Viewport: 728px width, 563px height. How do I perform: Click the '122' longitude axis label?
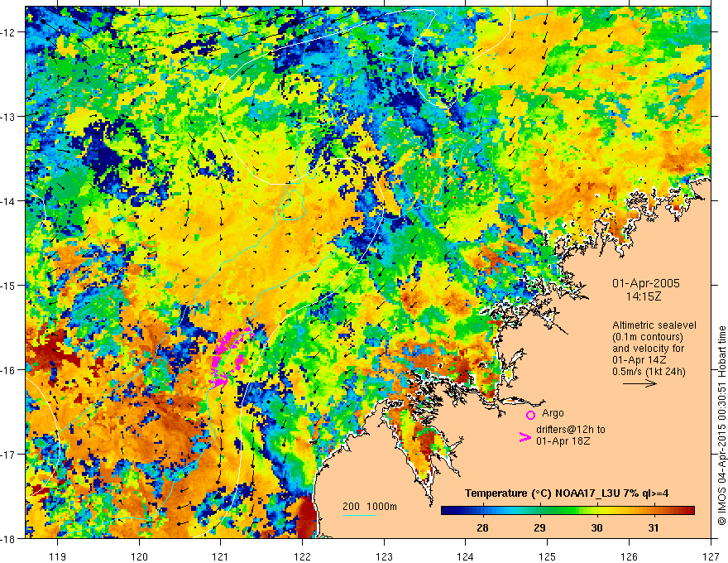coord(302,556)
